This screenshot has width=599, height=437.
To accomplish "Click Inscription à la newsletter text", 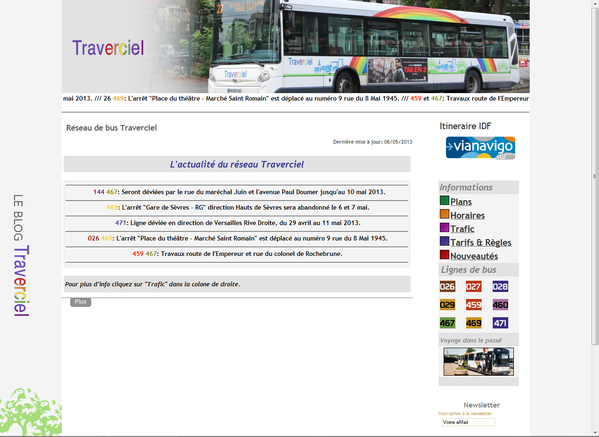I will 465,413.
